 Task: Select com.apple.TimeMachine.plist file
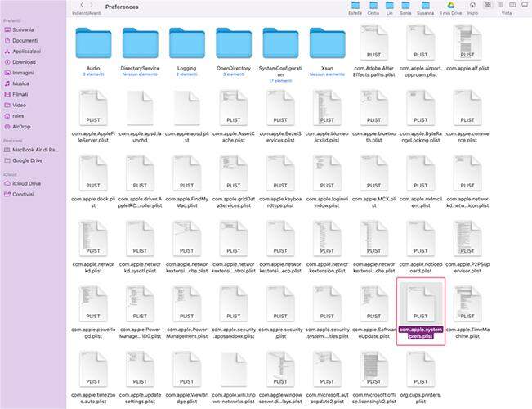467,303
